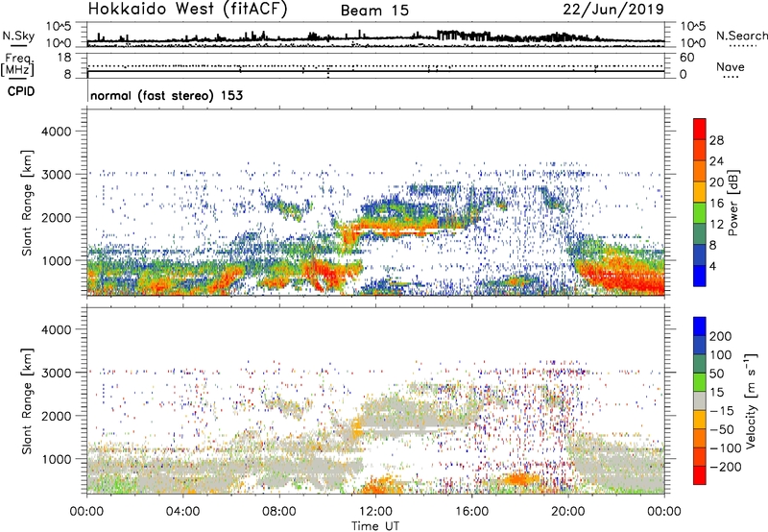The height and width of the screenshot is (532, 768).
Task: Click the "N.Sky" legend label
Action: 18,36
